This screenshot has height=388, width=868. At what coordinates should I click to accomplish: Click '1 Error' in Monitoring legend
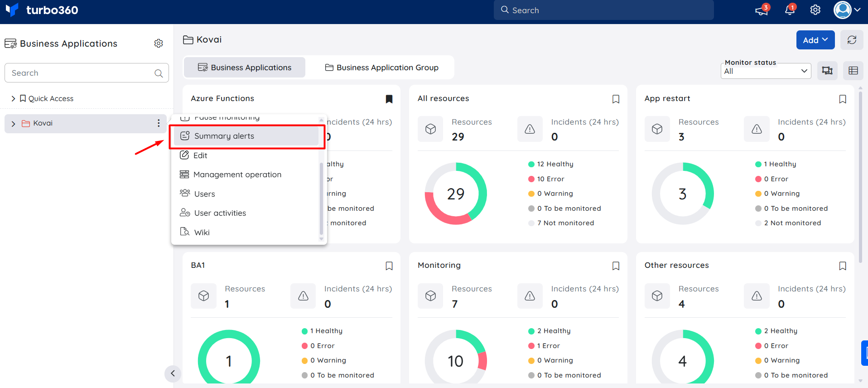(x=544, y=346)
